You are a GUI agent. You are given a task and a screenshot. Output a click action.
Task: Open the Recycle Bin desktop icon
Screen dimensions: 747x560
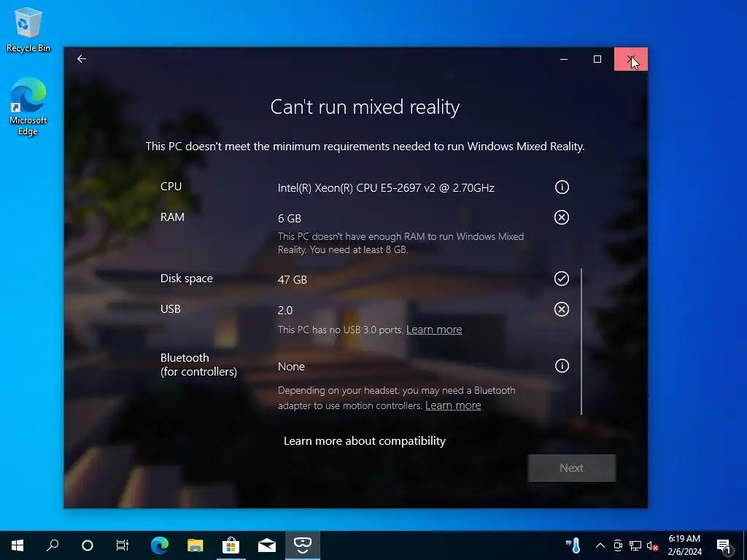28,30
